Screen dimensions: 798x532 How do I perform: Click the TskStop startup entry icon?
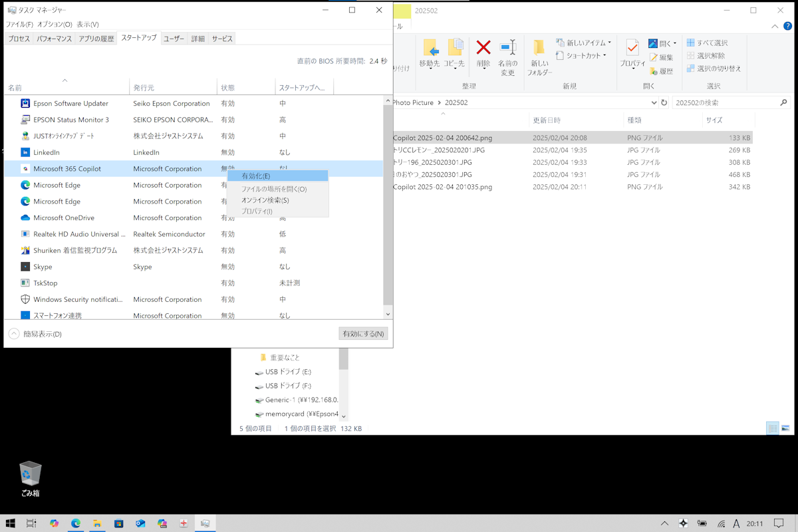[x=25, y=283]
